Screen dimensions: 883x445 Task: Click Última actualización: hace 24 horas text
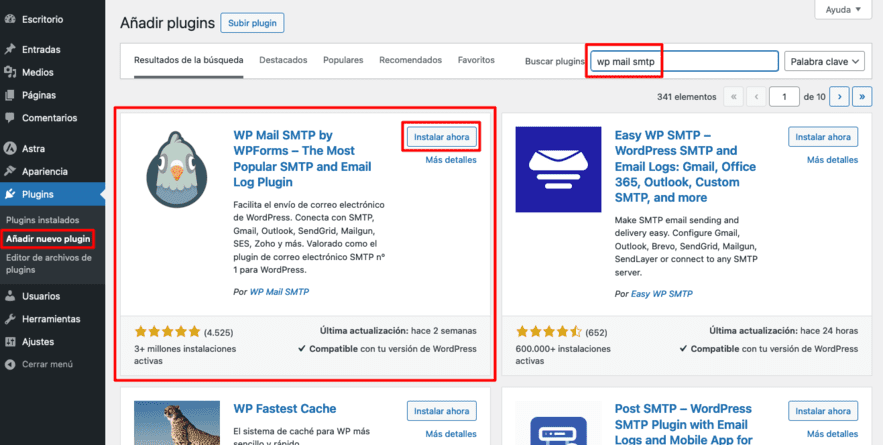coord(783,331)
